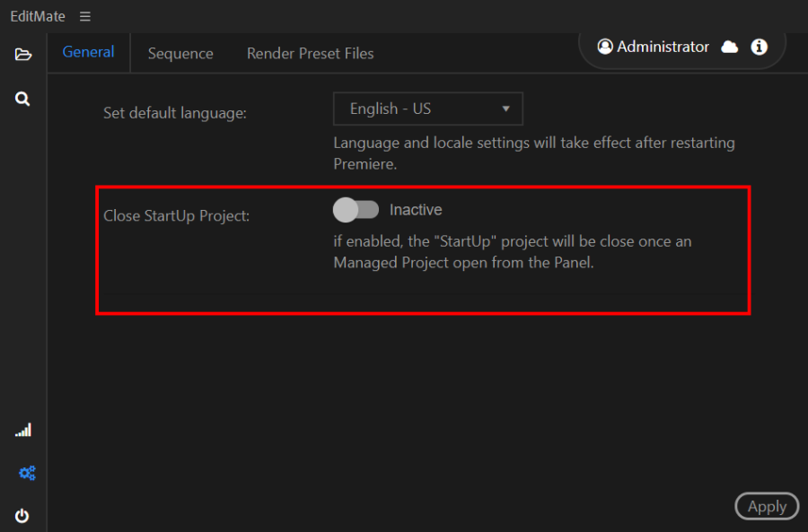The width and height of the screenshot is (808, 532).
Task: Open the info icon next to Administrator
Action: pyautogui.click(x=759, y=47)
